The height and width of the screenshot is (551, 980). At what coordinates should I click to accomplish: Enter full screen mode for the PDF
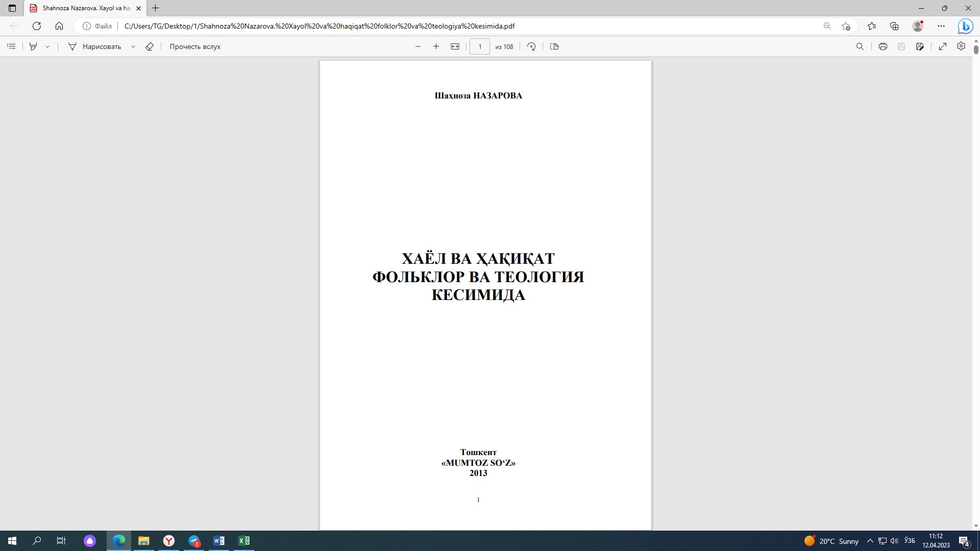pyautogui.click(x=943, y=46)
